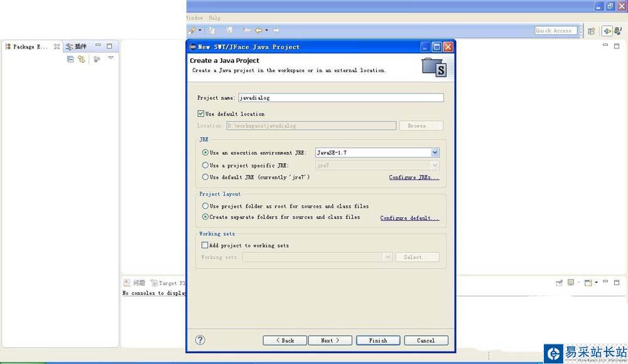628x364 pixels.
Task: Click the help question mark icon in dialog
Action: (200, 340)
